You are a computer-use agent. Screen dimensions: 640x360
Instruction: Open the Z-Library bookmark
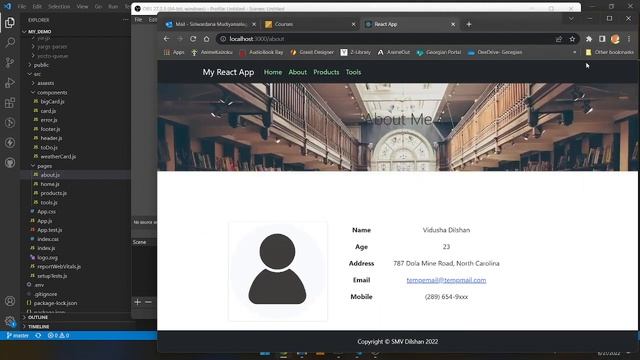(356, 52)
